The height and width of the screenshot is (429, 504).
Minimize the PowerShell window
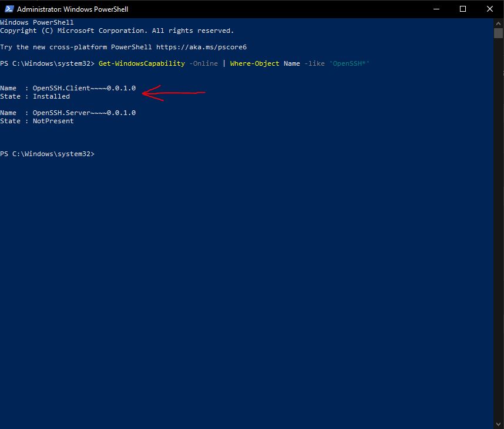pos(436,9)
